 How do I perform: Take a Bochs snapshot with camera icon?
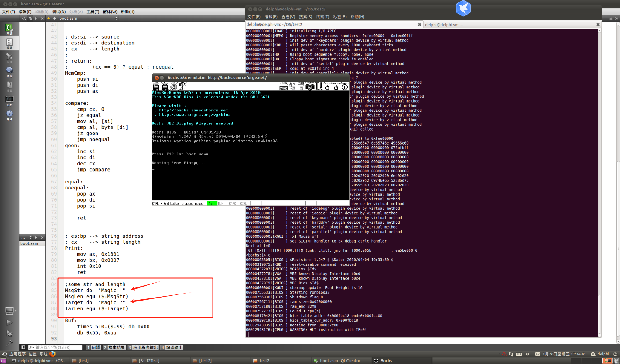[310, 87]
